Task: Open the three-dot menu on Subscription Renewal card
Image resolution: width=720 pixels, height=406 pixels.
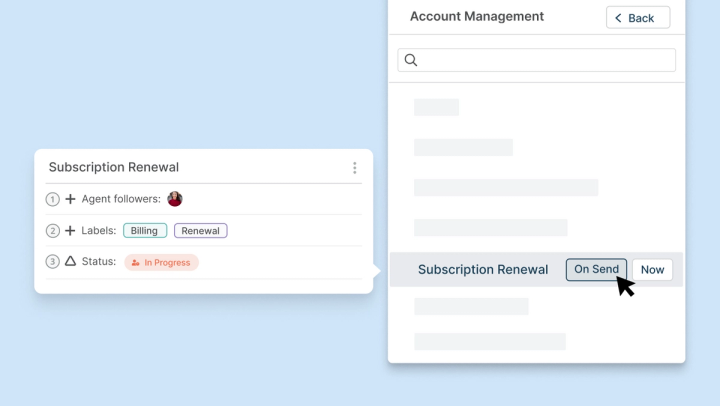Action: 354,168
